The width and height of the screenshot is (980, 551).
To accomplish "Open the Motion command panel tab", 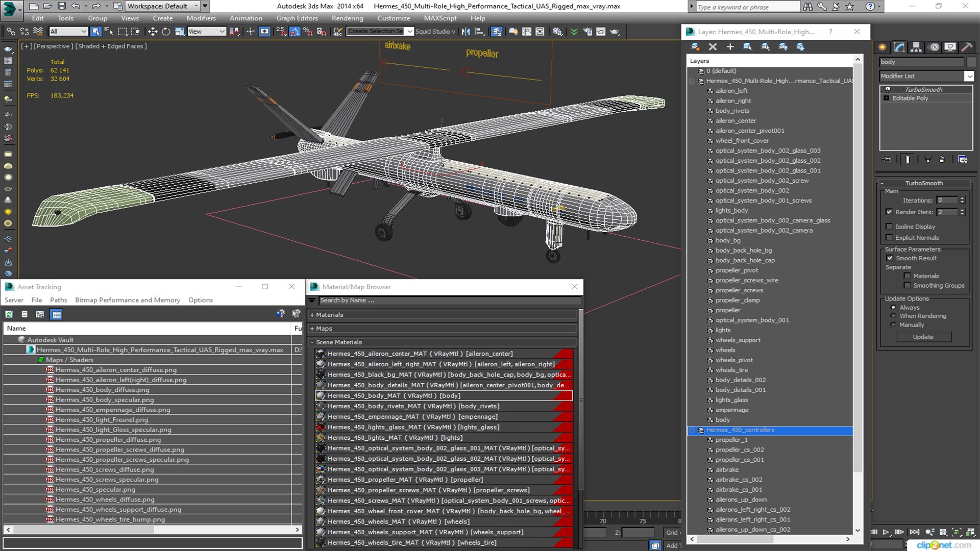I will 934,47.
